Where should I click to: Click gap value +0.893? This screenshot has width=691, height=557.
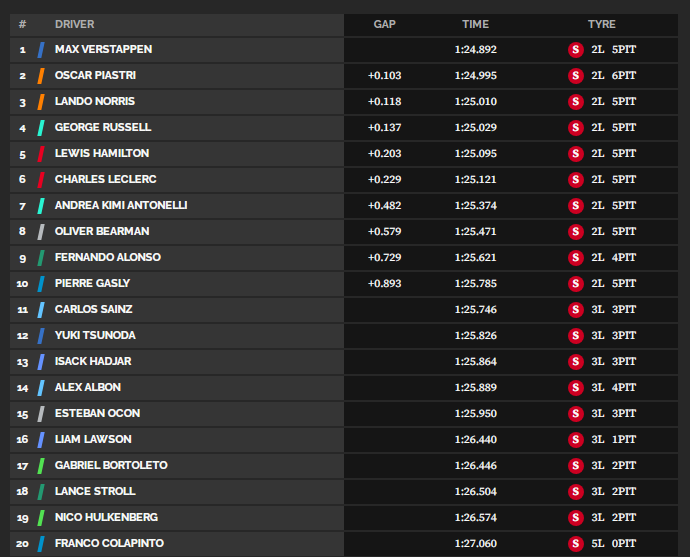385,283
